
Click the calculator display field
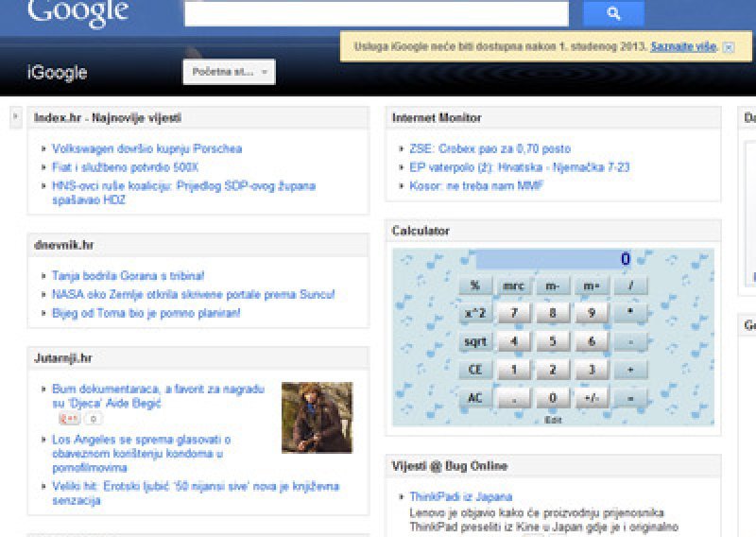(x=555, y=260)
